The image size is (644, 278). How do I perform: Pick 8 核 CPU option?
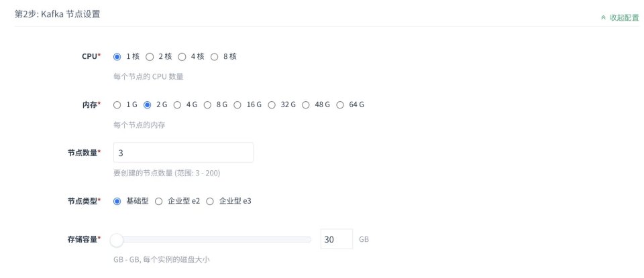click(x=215, y=57)
